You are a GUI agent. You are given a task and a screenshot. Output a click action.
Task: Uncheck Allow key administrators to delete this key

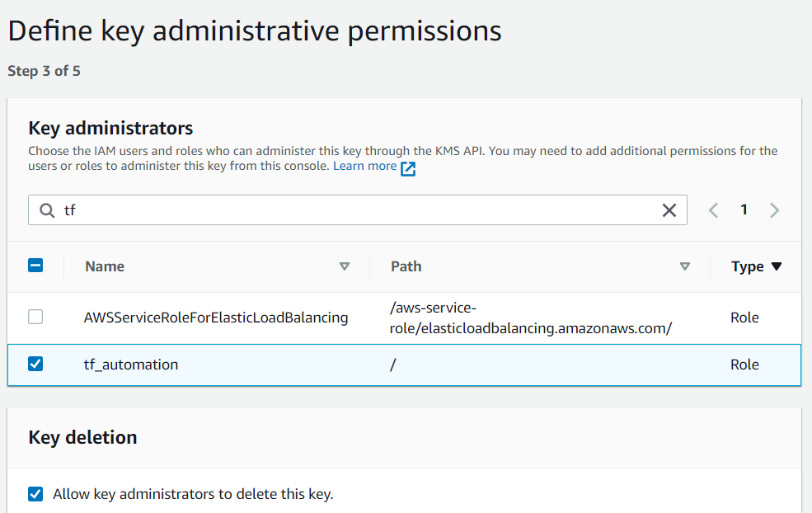35,494
